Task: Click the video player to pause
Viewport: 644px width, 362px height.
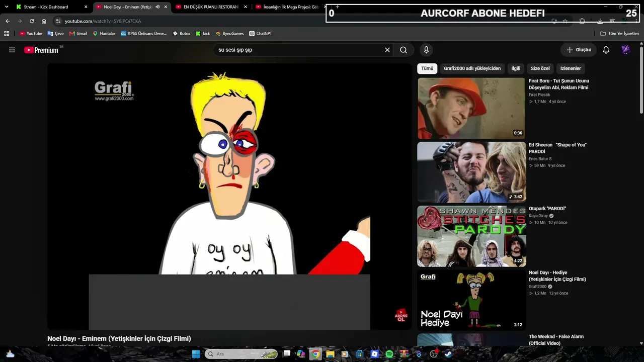Action: [x=229, y=197]
